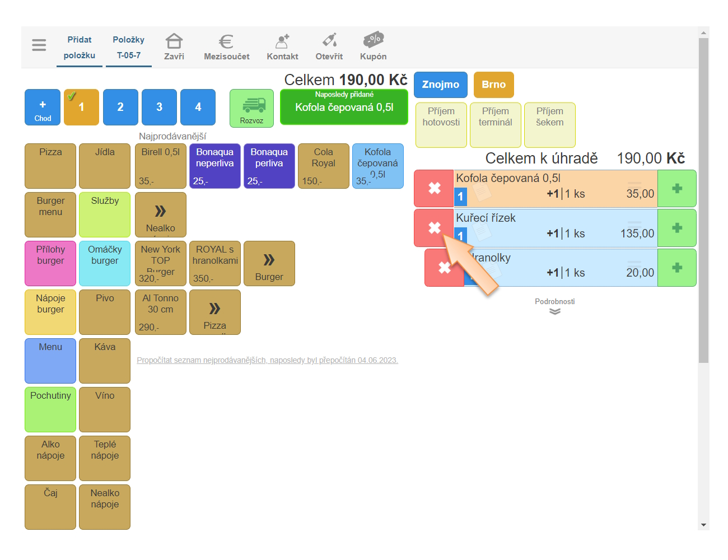Select course 1 with checkmark
Viewport: 728px width, 560px height.
[x=81, y=107]
